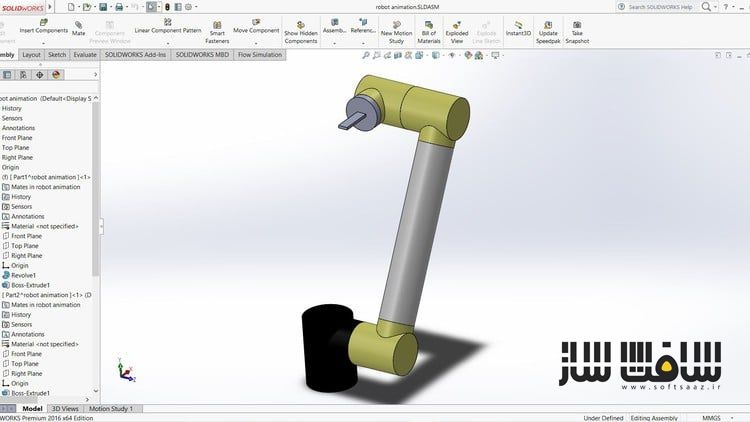Select Motion Study 1 tab
This screenshot has width=750, height=422.
(x=111, y=409)
